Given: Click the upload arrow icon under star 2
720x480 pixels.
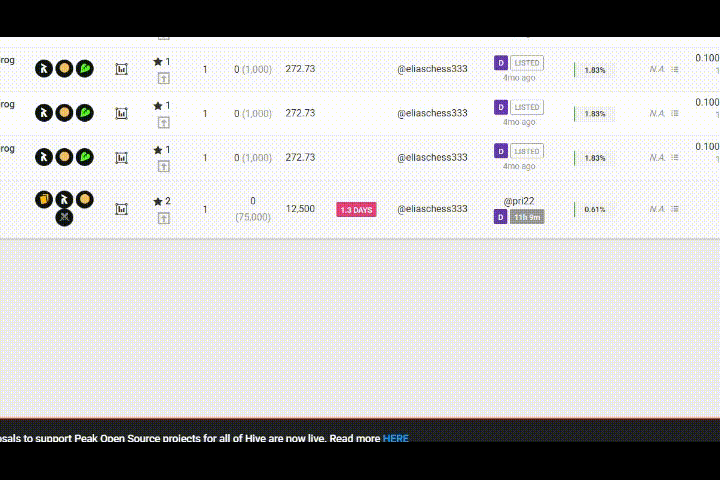Looking at the screenshot, I should click(163, 218).
